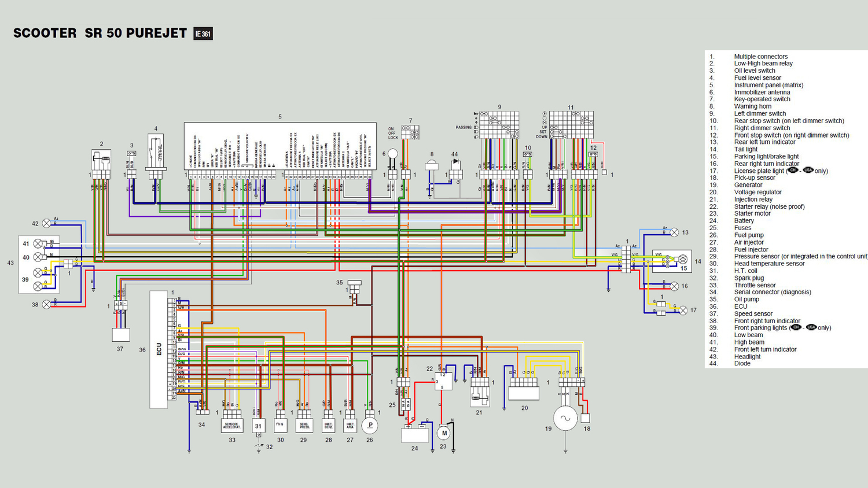This screenshot has width=868, height=488.
Task: Click the generator sine-wave symbol numbered 19
Action: coord(565,418)
